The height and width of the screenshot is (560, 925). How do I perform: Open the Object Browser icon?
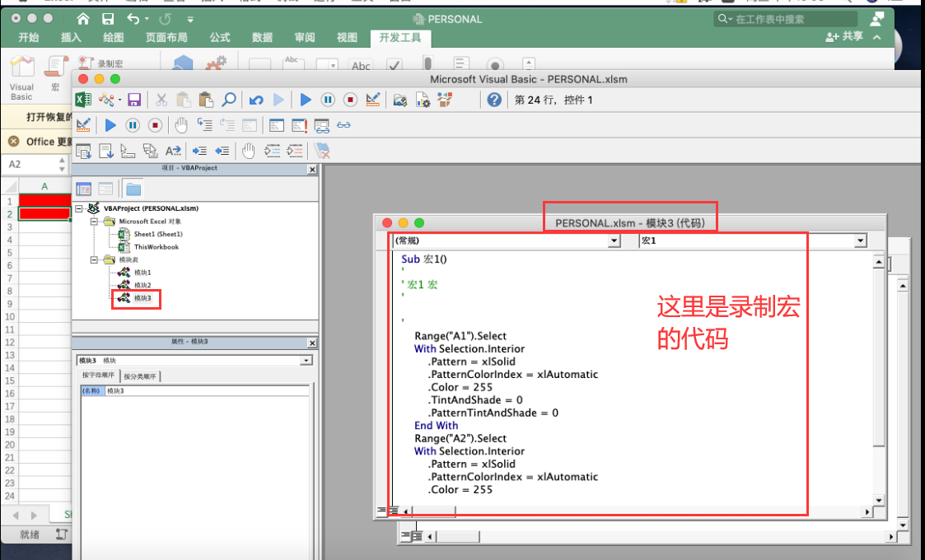(445, 100)
